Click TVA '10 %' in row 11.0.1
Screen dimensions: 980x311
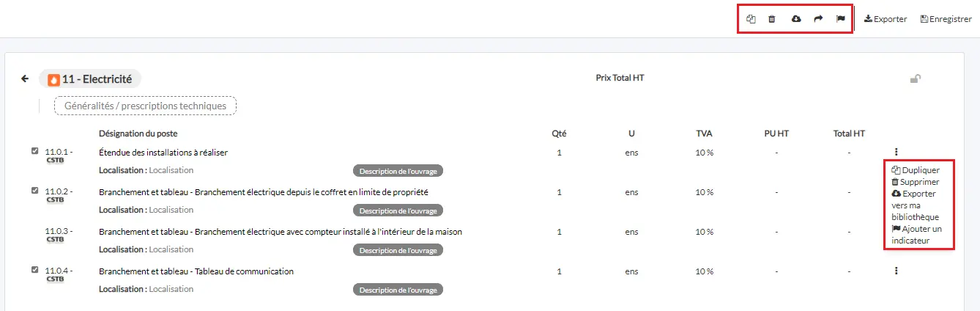[x=705, y=153]
